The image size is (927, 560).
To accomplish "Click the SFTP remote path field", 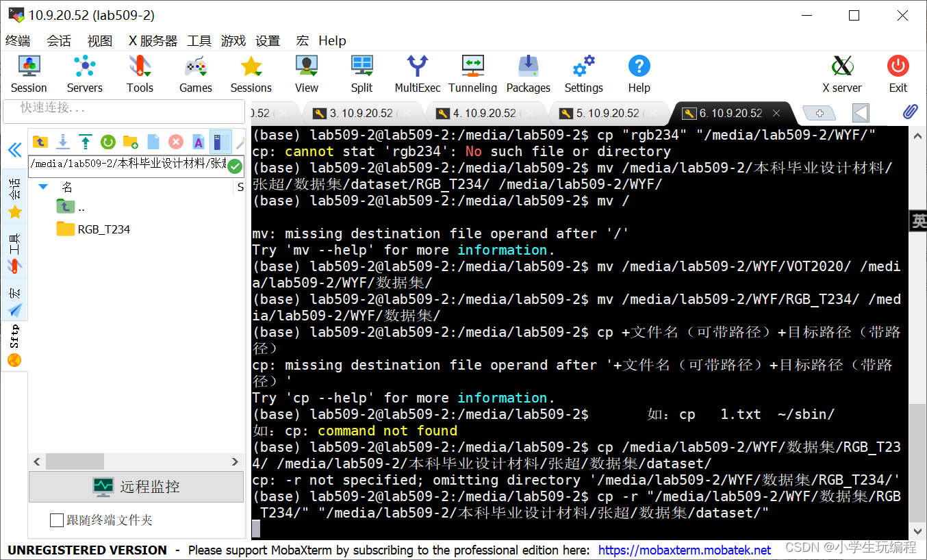I will tap(128, 166).
